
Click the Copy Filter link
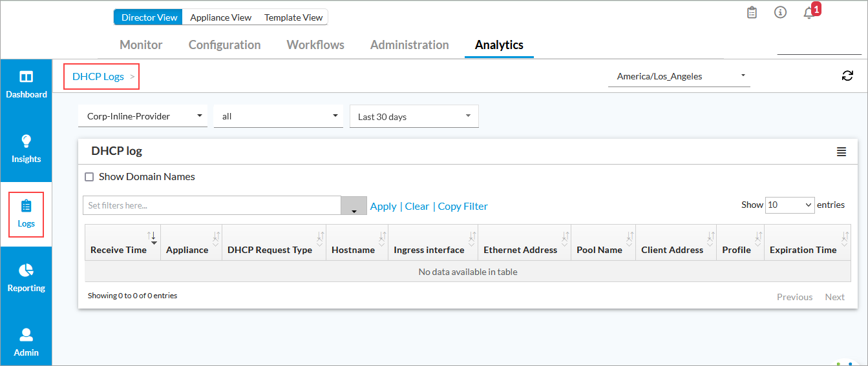(x=463, y=206)
